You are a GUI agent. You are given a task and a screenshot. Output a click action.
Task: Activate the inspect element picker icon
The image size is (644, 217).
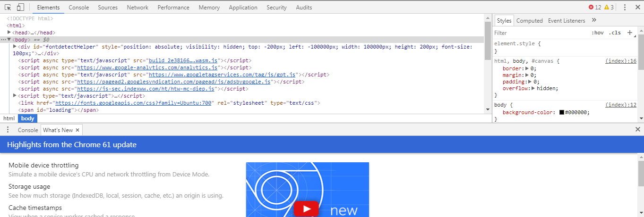click(8, 7)
